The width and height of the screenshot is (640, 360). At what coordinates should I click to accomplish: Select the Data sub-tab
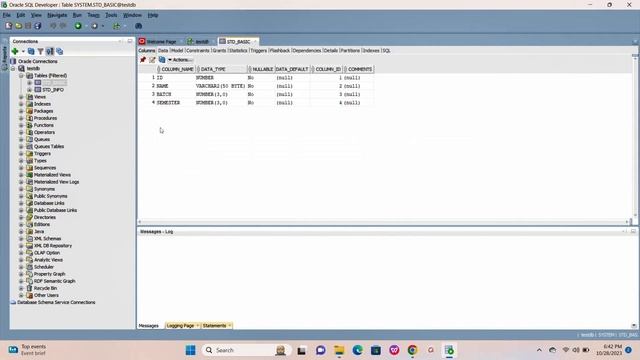pos(163,51)
